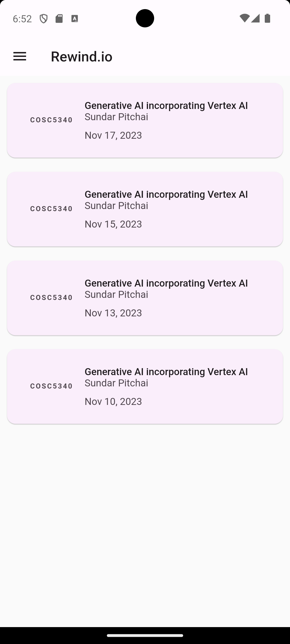Open the Nov 13, 2023 lecture card
This screenshot has width=290, height=644.
(145, 298)
